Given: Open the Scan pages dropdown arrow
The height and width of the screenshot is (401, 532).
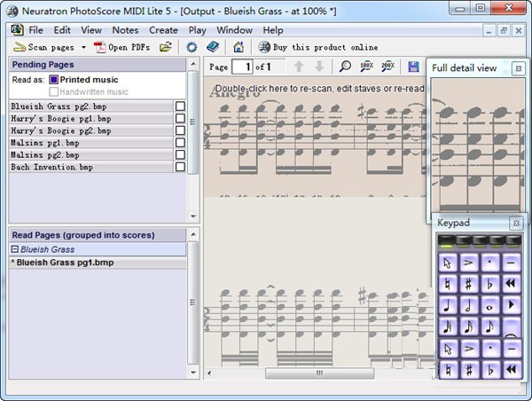Looking at the screenshot, I should pyautogui.click(x=83, y=47).
